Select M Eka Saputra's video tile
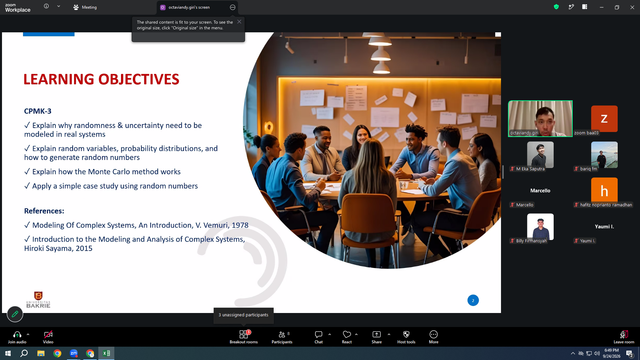Screen dimensions: 640x360 click(x=540, y=155)
